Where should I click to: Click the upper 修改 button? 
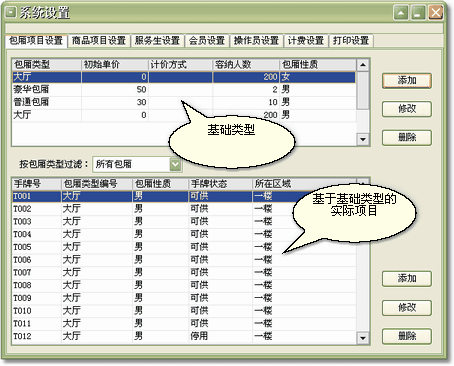[x=407, y=109]
